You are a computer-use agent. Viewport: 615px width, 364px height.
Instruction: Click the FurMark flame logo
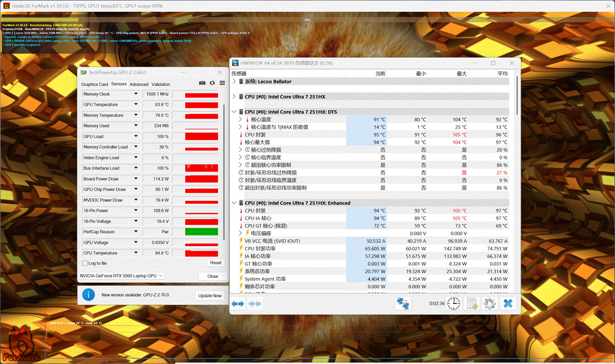coord(21,343)
